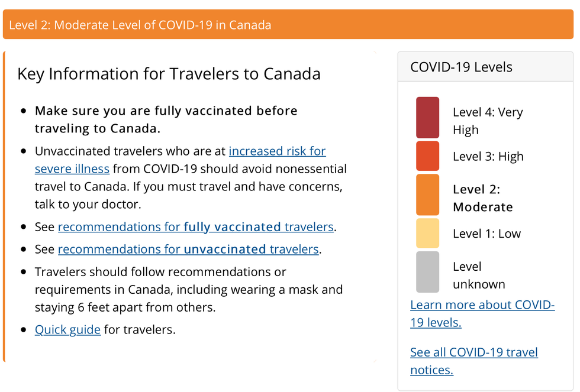Click the orange Level 2 Canada banner
Image resolution: width=580 pixels, height=392 pixels.
coord(288,25)
